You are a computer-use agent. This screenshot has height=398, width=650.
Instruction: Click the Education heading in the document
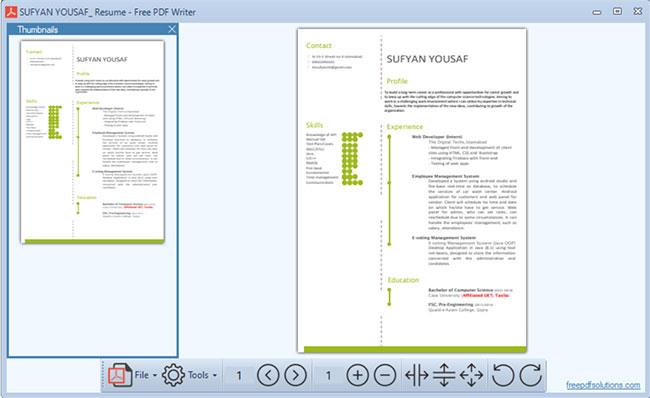403,280
